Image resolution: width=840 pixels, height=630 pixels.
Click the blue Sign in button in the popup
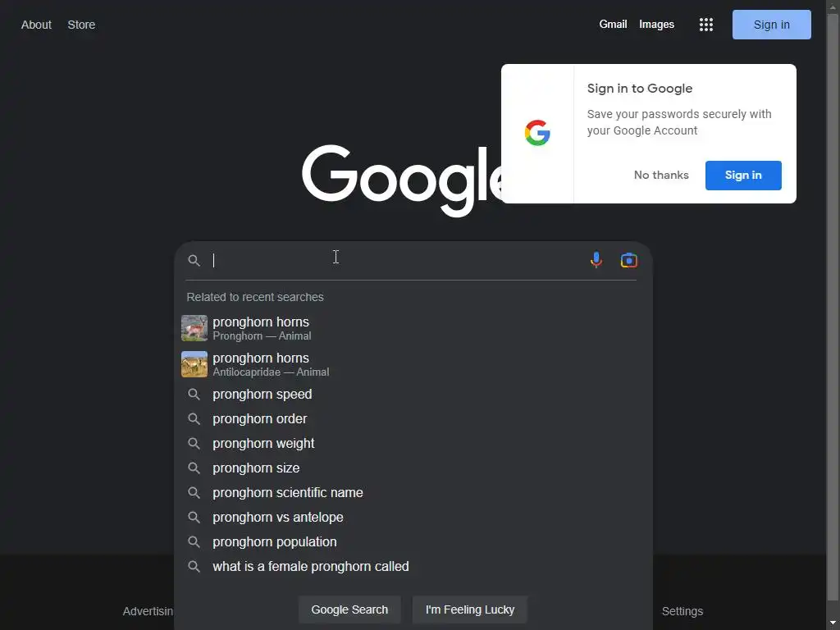point(743,176)
